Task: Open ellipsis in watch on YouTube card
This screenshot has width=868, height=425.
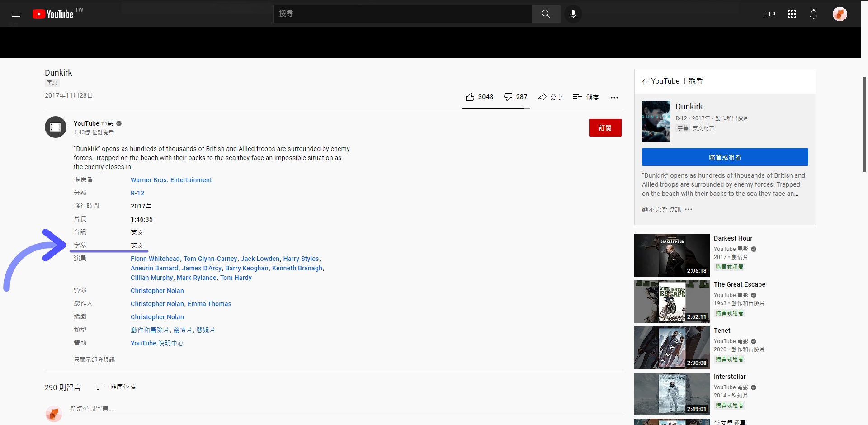Action: pos(689,209)
